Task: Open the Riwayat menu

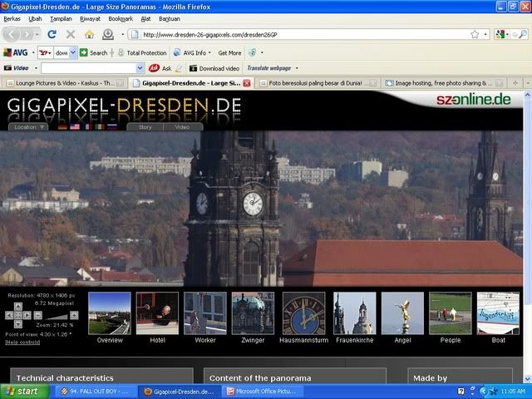Action: coord(90,19)
